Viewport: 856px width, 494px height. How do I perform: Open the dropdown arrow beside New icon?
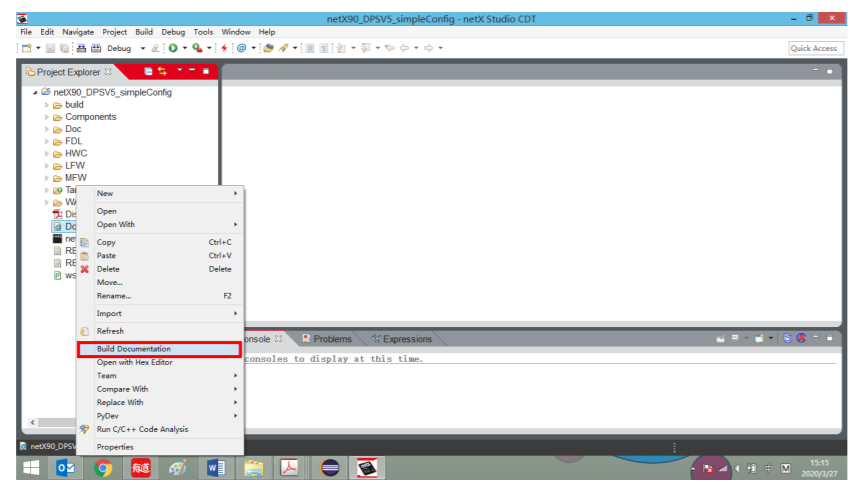(x=38, y=48)
